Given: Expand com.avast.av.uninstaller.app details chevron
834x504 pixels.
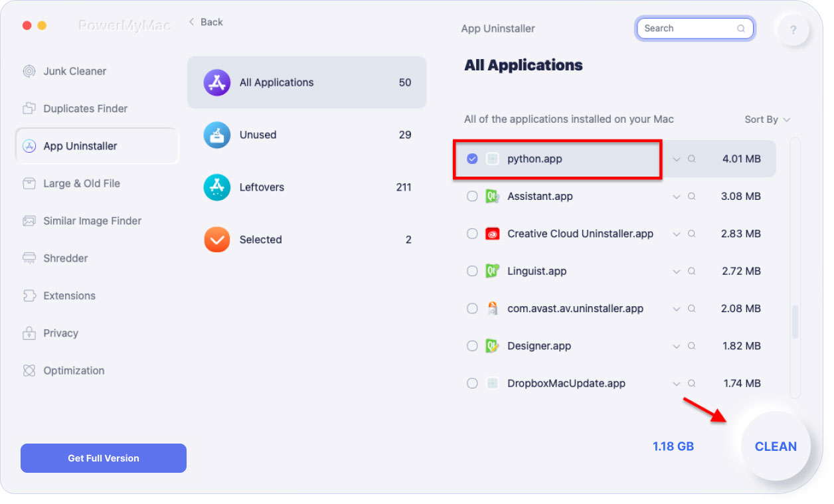Looking at the screenshot, I should coord(677,309).
